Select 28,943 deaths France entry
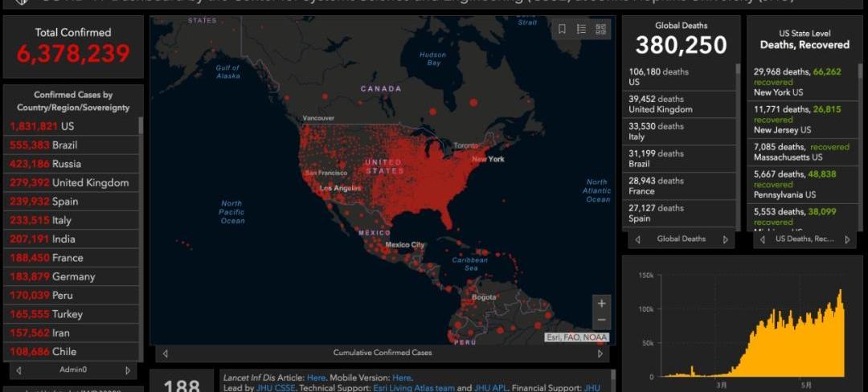The image size is (868, 392). pyautogui.click(x=681, y=186)
